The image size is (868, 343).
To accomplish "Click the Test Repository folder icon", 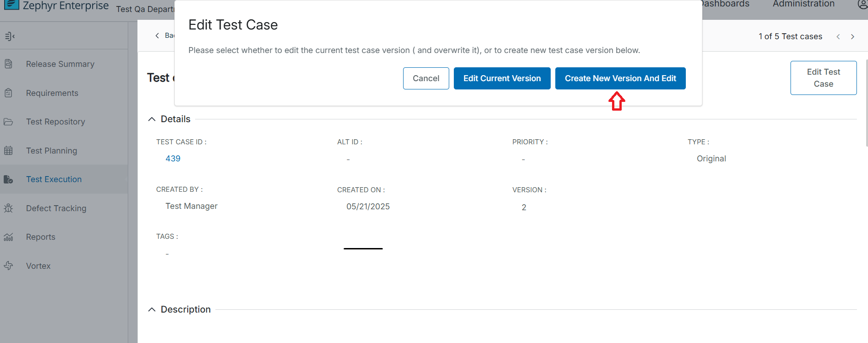I will pyautogui.click(x=8, y=122).
